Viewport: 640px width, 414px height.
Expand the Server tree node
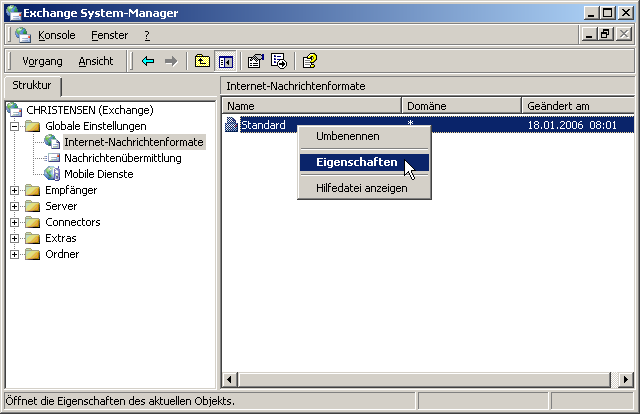(14, 206)
